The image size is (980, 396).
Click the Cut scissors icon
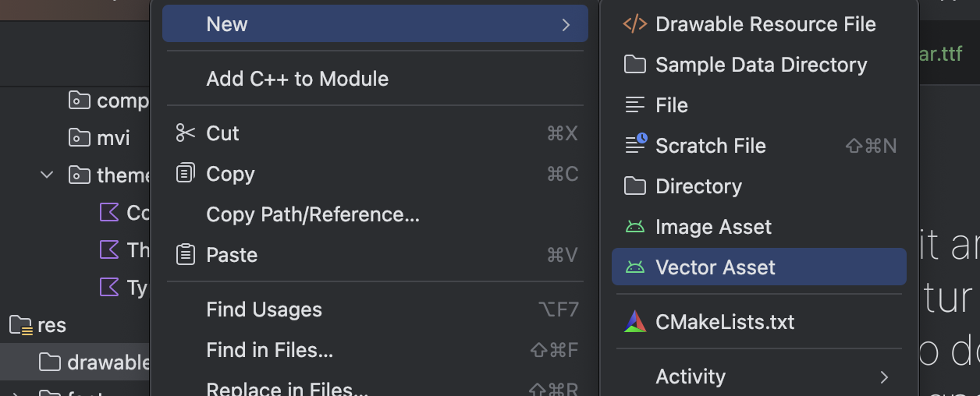tap(185, 133)
